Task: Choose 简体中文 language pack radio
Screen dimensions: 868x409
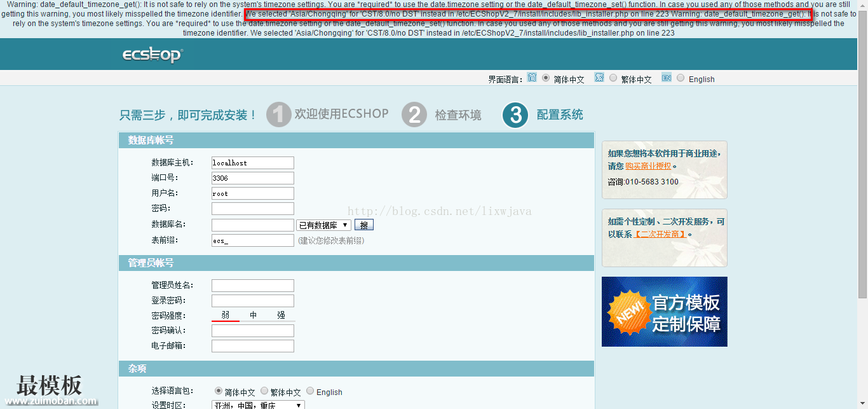Action: 219,391
